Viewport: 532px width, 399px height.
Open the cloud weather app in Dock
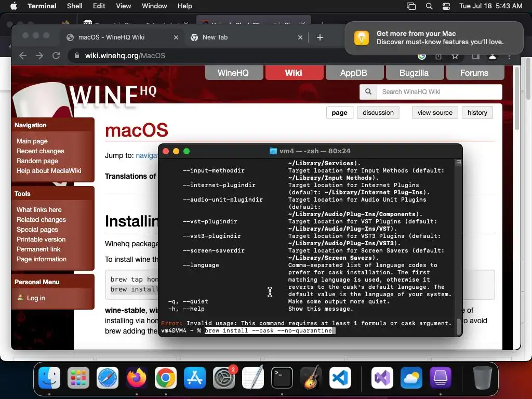[411, 378]
